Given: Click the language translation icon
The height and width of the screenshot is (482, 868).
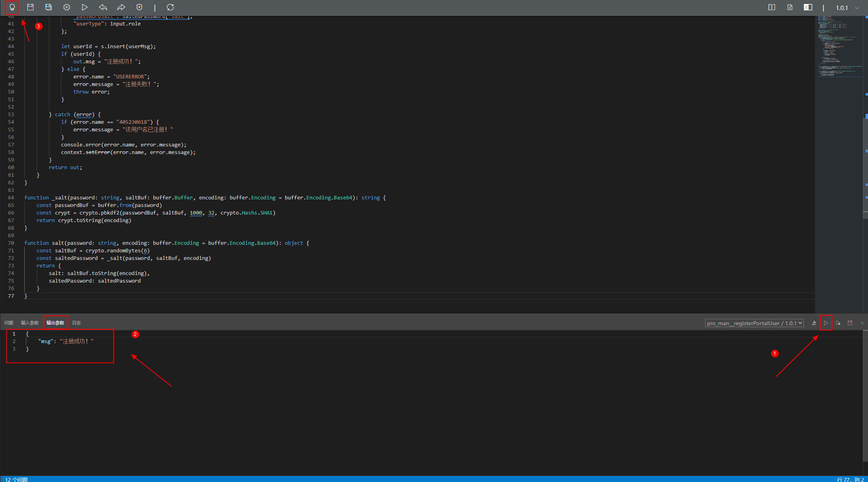Looking at the screenshot, I should pos(808,7).
